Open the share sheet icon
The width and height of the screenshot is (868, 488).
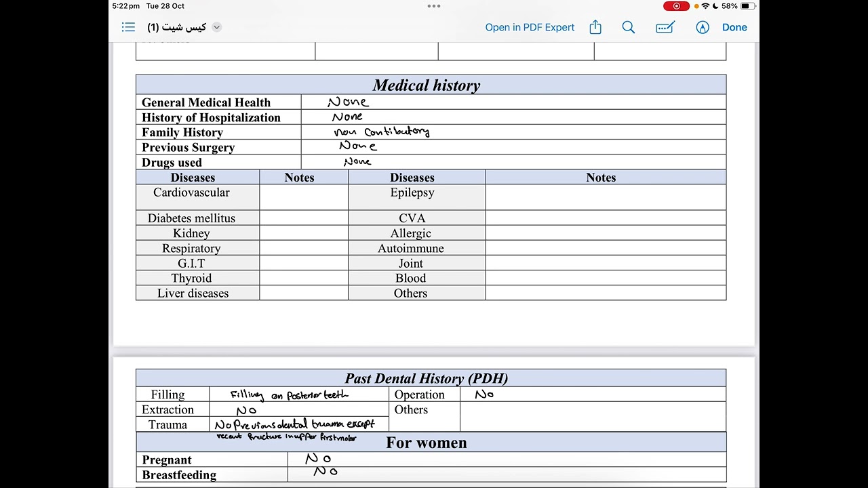595,27
